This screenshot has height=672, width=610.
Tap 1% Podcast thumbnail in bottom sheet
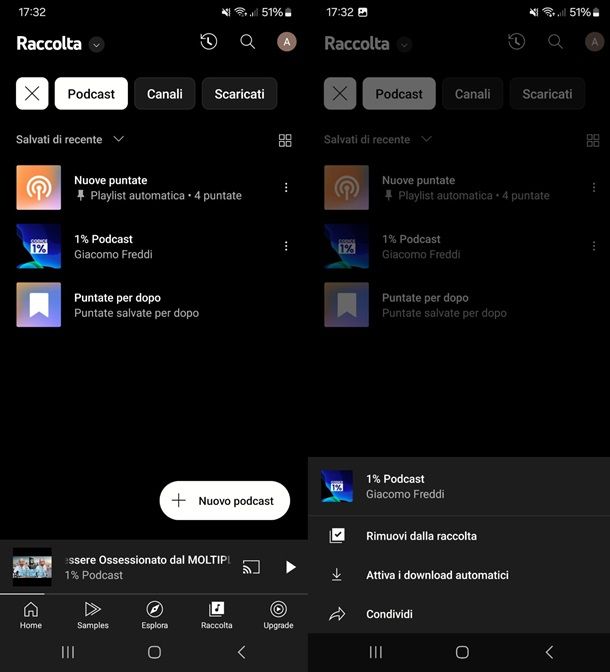pyautogui.click(x=337, y=486)
